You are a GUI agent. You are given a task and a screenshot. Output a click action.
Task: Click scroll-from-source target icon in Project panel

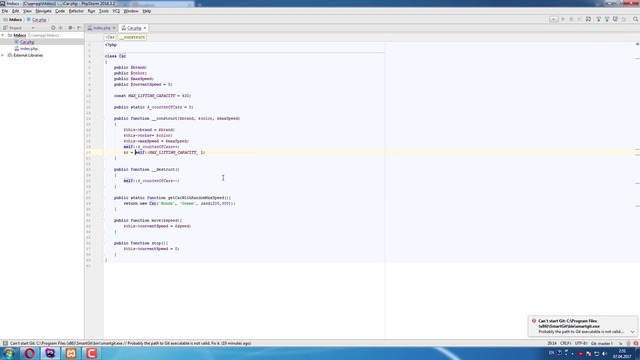53,28
